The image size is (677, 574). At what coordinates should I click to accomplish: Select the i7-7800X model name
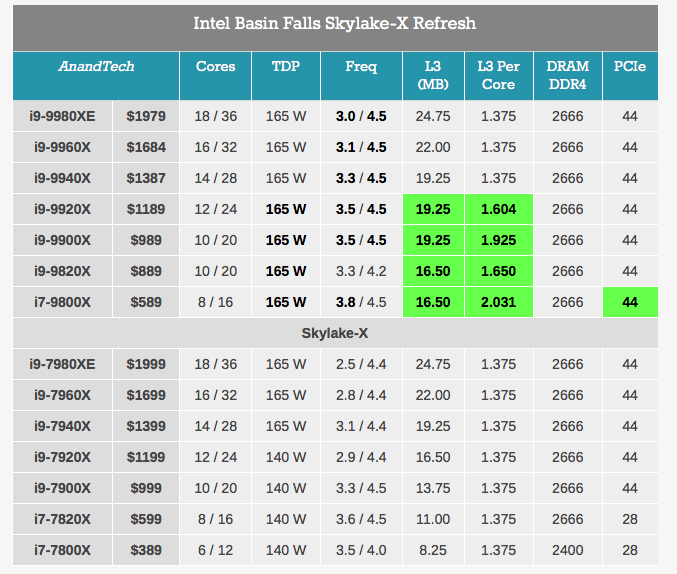[x=62, y=550]
